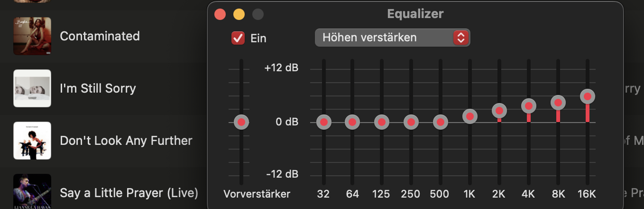Click the 2K band slider knob

click(x=499, y=111)
